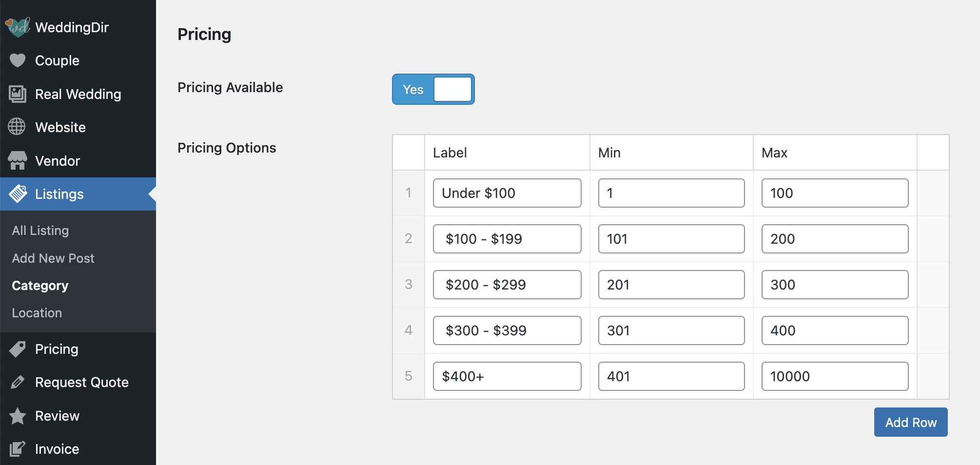Click the Min field containing 401
Screen dimensions: 980x465
click(671, 376)
